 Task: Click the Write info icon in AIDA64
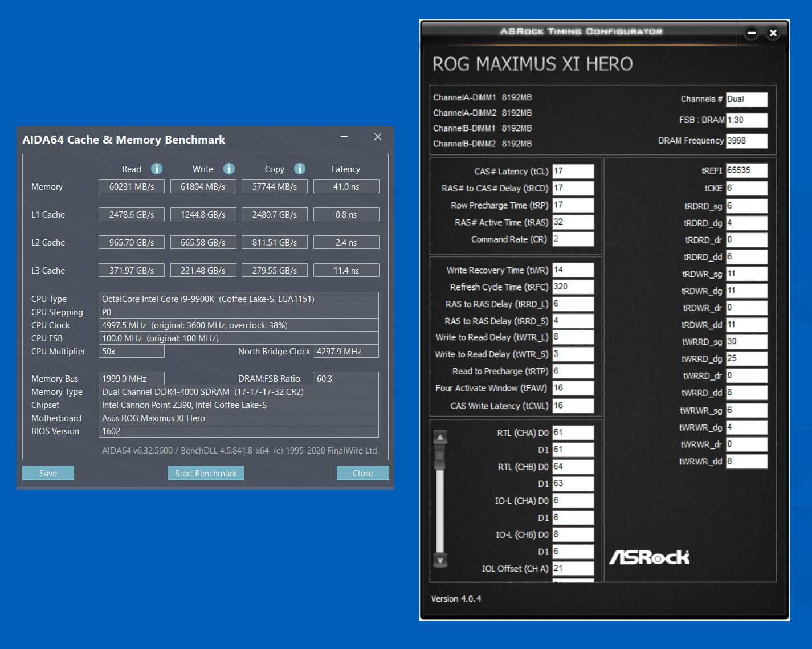coord(229,169)
